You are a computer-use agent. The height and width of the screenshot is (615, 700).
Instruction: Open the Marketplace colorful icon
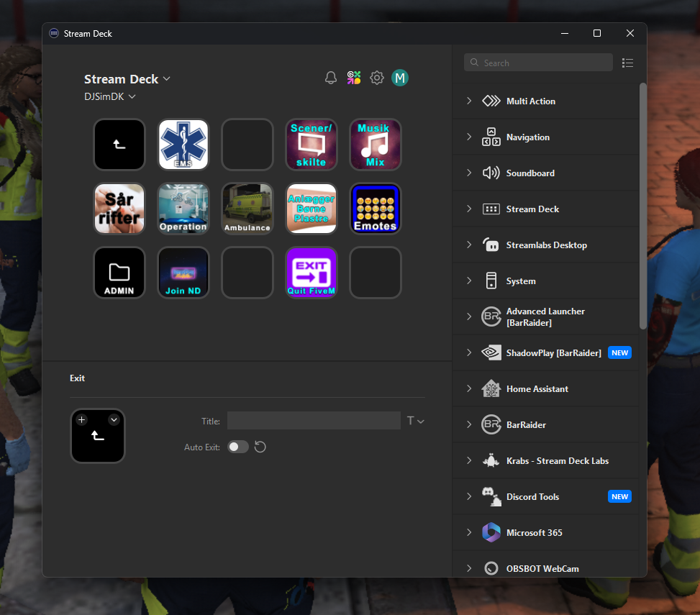coord(354,78)
